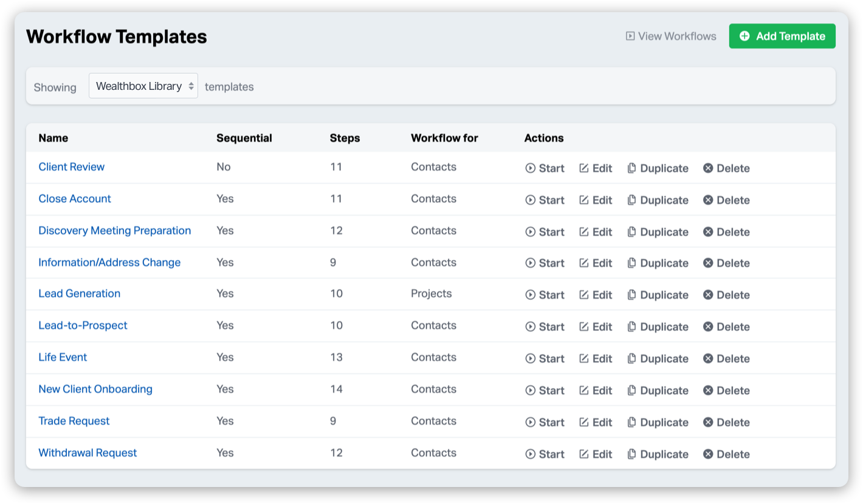Delete the Discovery Meeting Preparation template
The image size is (863, 504).
point(726,232)
